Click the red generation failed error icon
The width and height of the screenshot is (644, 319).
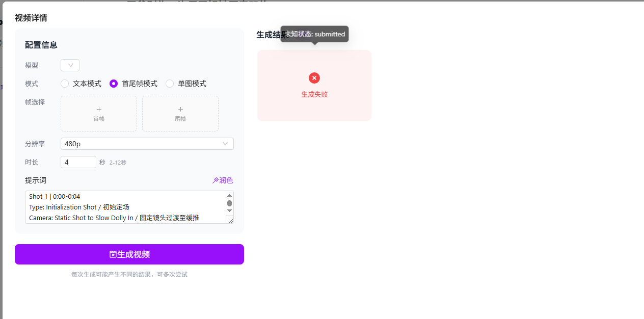click(314, 78)
